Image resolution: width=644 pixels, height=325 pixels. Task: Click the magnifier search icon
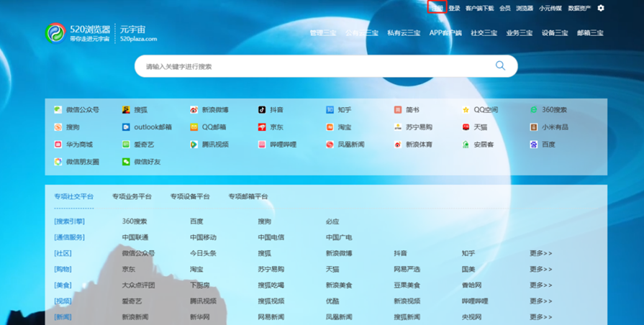(x=500, y=65)
